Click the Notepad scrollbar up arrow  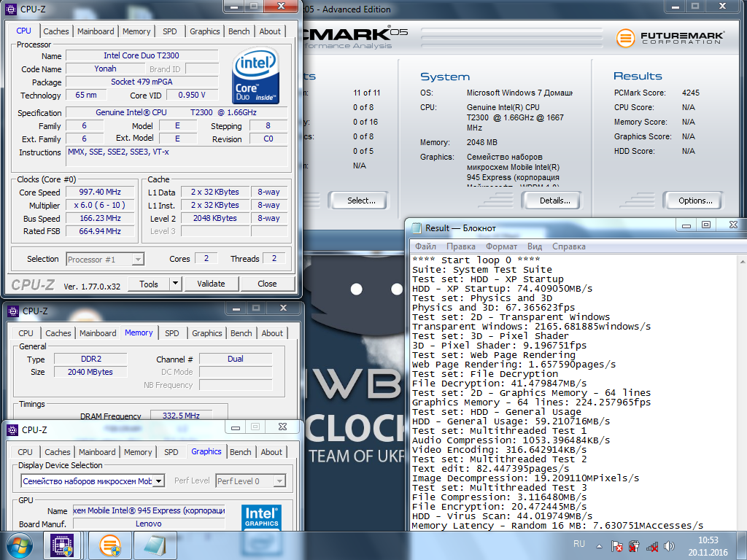[x=742, y=261]
